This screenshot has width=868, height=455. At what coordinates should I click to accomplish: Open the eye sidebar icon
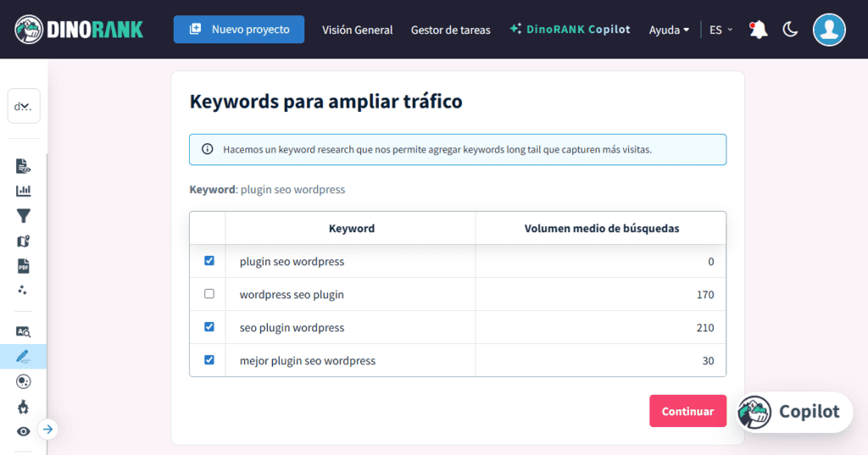pyautogui.click(x=23, y=431)
